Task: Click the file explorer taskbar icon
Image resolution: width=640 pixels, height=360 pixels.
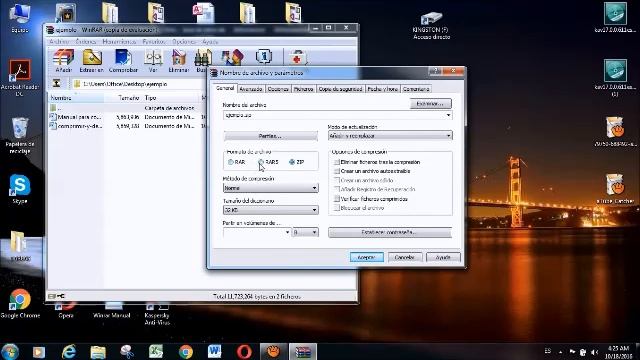Action: pos(98,351)
